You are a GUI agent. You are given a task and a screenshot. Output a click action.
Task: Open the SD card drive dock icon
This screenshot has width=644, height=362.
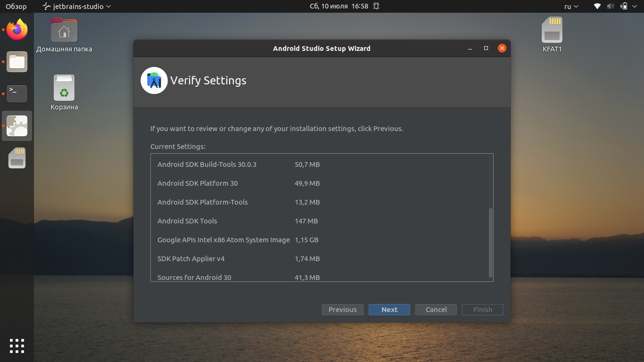(17, 158)
